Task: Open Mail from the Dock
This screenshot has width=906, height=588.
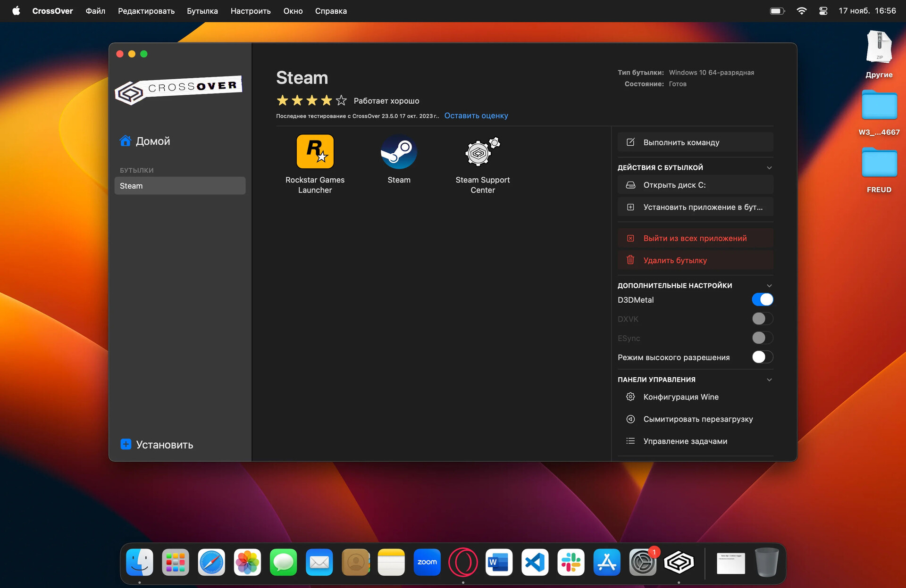Action: (x=319, y=562)
